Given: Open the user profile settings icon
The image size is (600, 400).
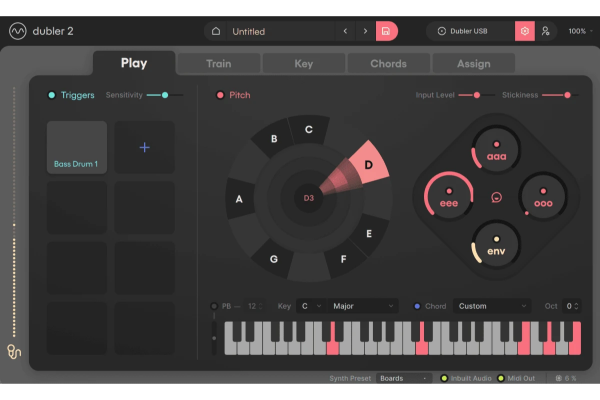Looking at the screenshot, I should 546,31.
